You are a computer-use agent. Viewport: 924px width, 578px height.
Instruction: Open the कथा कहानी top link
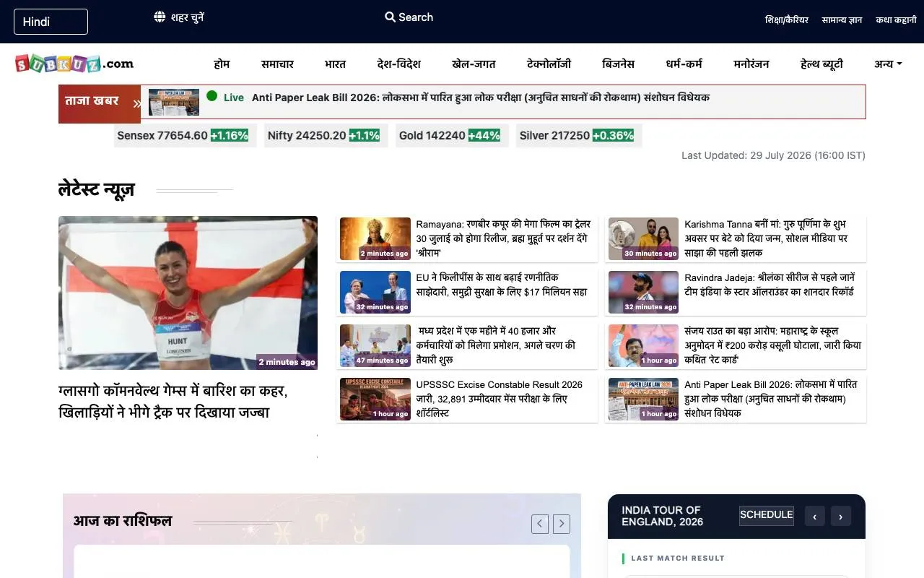[896, 20]
